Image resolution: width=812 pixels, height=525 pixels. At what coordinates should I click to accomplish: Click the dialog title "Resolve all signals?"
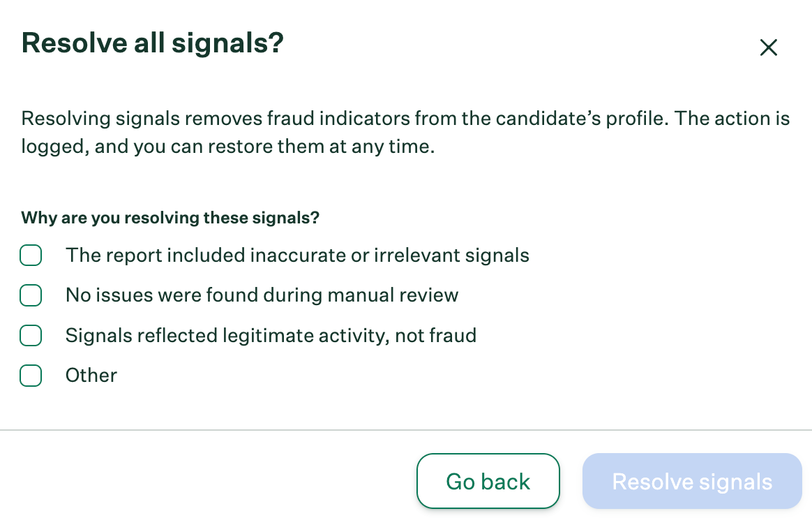153,43
